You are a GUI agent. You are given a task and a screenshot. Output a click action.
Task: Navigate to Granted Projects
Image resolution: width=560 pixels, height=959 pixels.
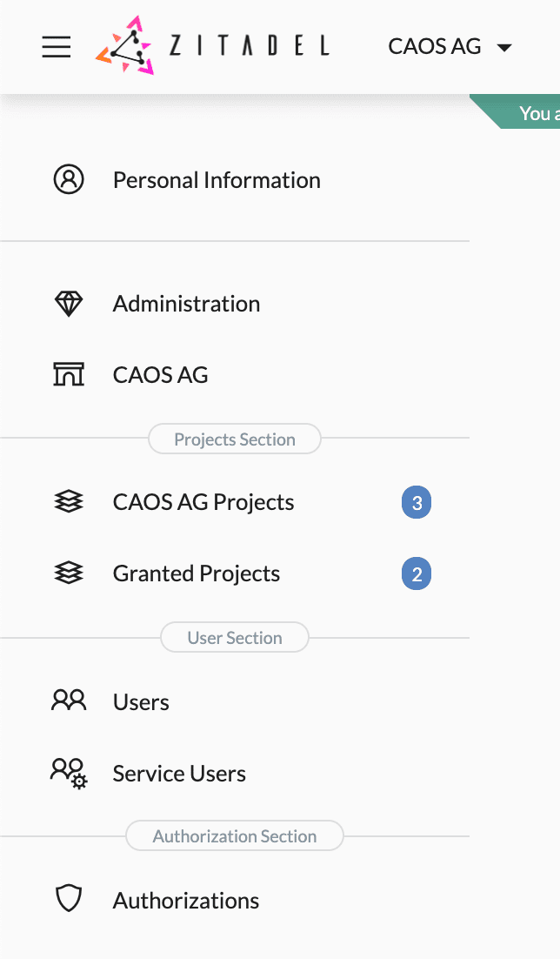tap(197, 573)
